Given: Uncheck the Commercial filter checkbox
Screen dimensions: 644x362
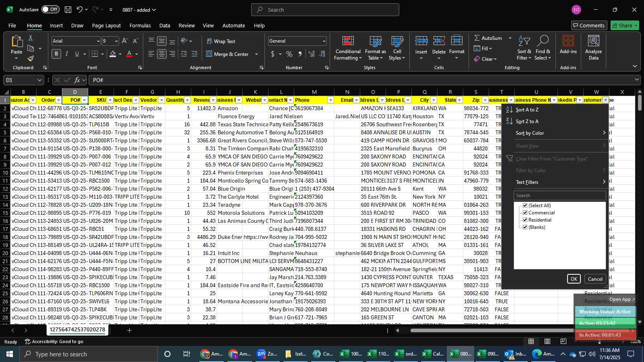Looking at the screenshot, I should point(525,213).
